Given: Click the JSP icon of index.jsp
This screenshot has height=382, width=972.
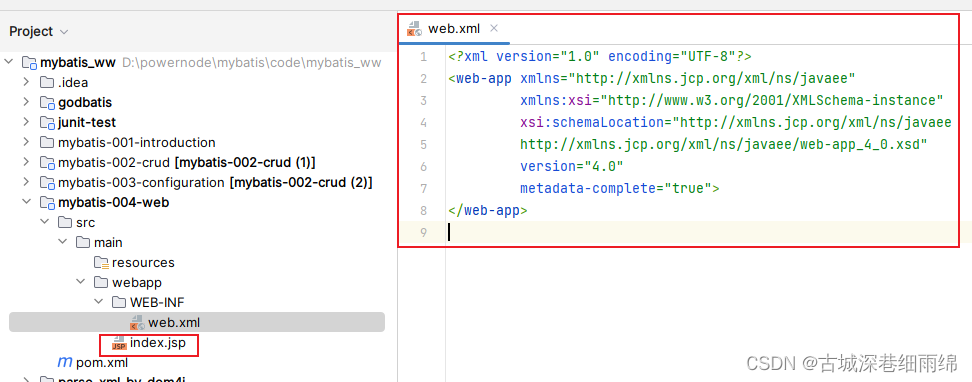Looking at the screenshot, I should [119, 342].
